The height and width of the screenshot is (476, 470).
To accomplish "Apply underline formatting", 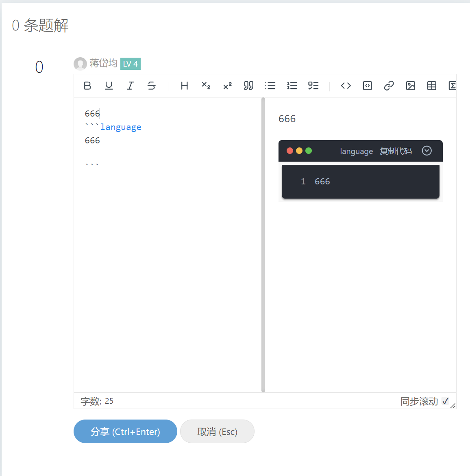I will pos(109,86).
